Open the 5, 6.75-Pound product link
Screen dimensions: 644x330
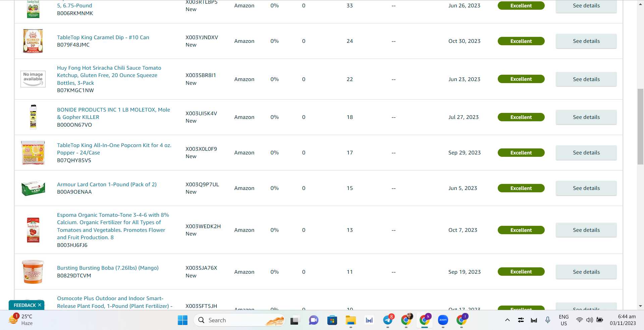click(74, 5)
